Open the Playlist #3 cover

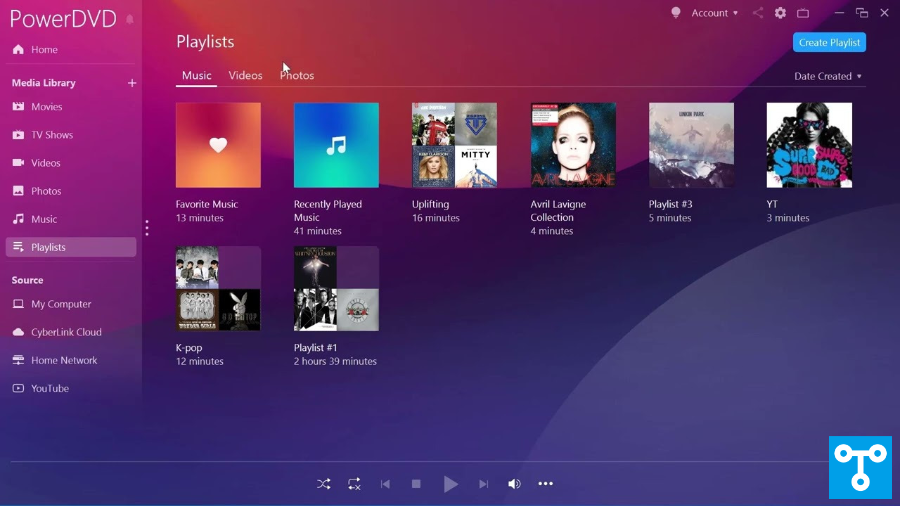[x=691, y=145]
